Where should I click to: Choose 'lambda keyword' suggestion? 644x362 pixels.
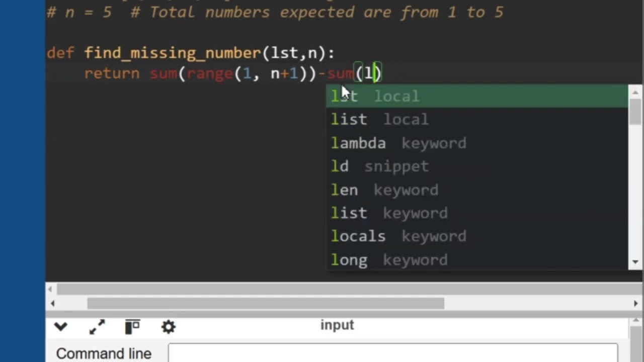(x=477, y=143)
